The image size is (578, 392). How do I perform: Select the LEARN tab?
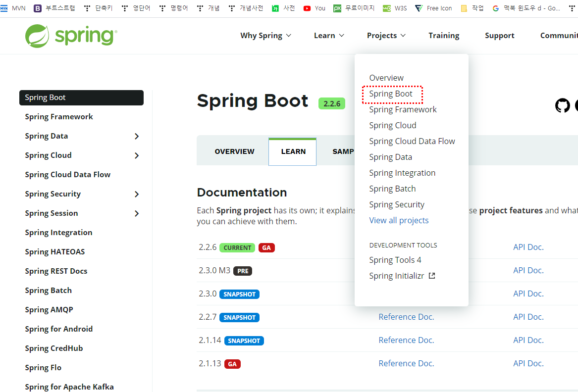click(x=293, y=151)
